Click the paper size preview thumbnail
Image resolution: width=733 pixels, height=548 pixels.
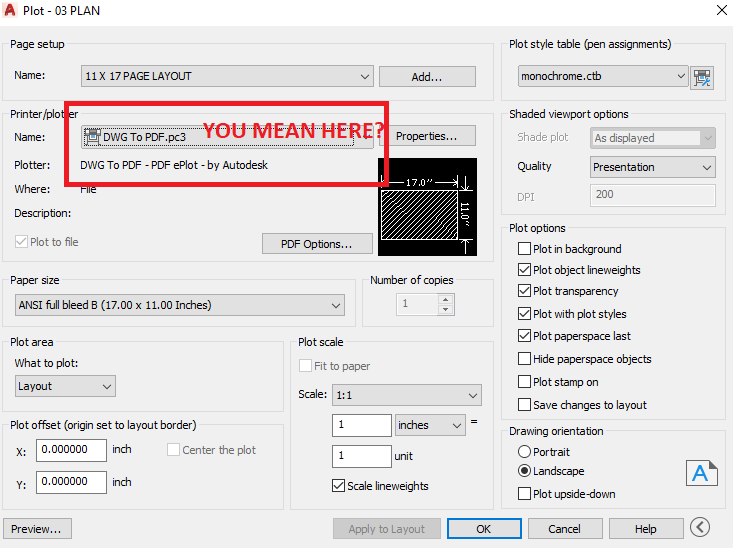coord(427,207)
